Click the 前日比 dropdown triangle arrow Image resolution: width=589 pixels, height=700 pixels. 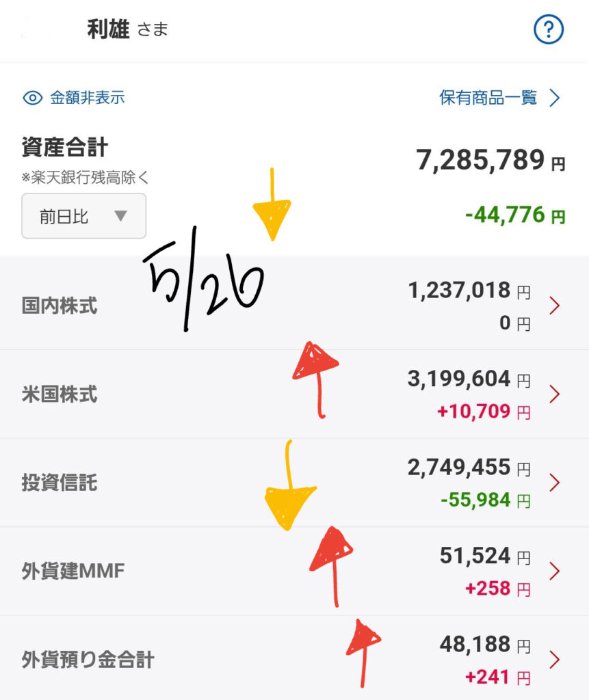[x=120, y=216]
